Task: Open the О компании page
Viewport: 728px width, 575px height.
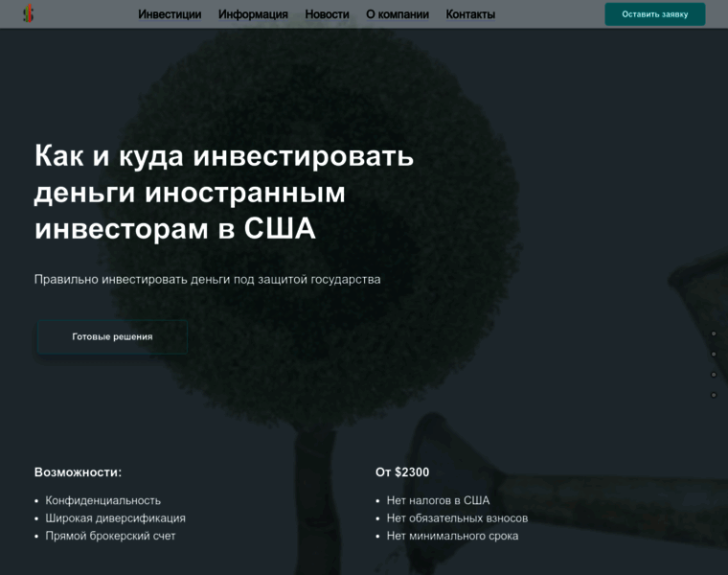Action: click(x=398, y=14)
